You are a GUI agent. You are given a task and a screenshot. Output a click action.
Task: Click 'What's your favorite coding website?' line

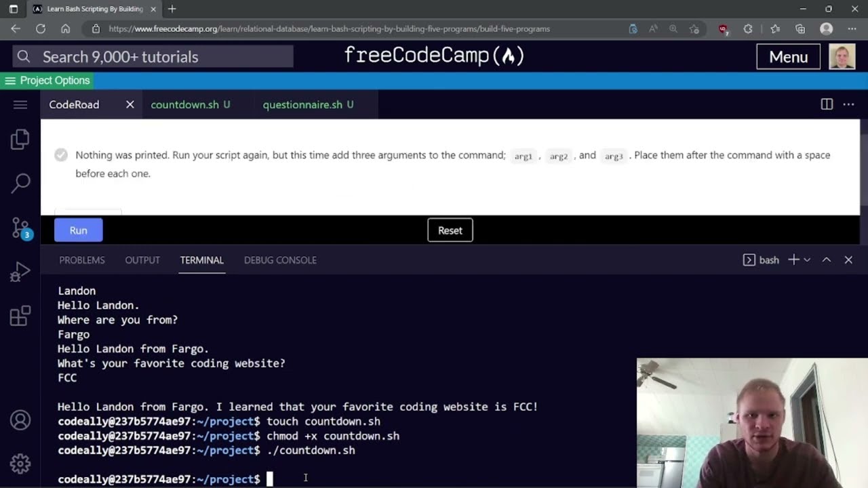[172, 363]
